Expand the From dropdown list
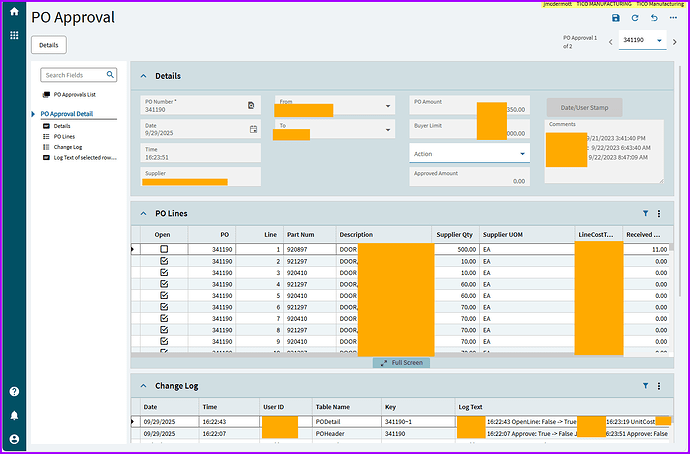This screenshot has width=690, height=454. point(387,105)
